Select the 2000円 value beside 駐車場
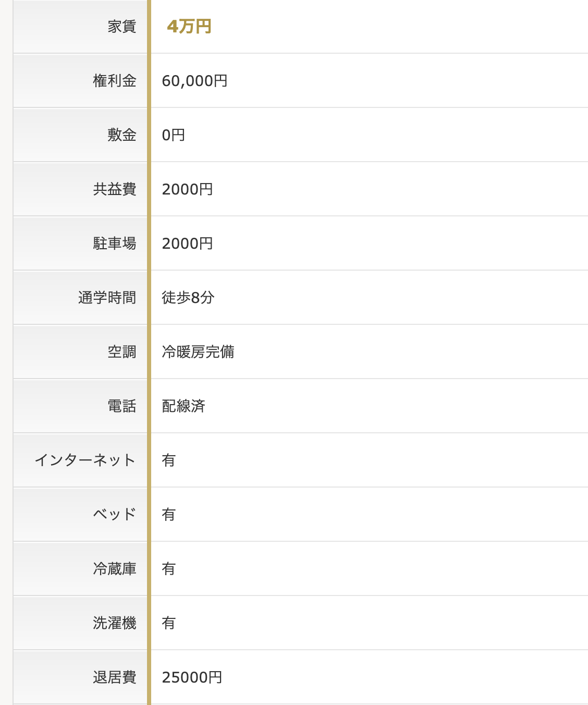This screenshot has width=588, height=705. click(x=187, y=244)
